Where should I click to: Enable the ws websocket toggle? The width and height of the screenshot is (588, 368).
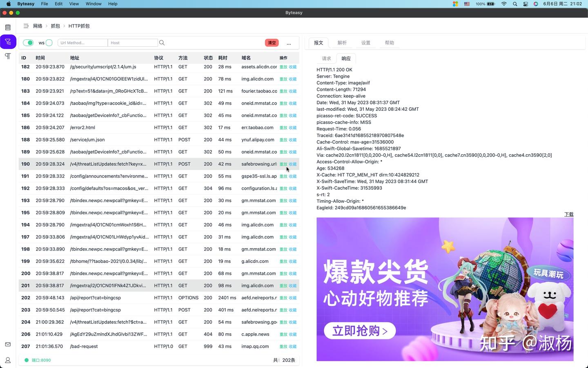pyautogui.click(x=49, y=43)
